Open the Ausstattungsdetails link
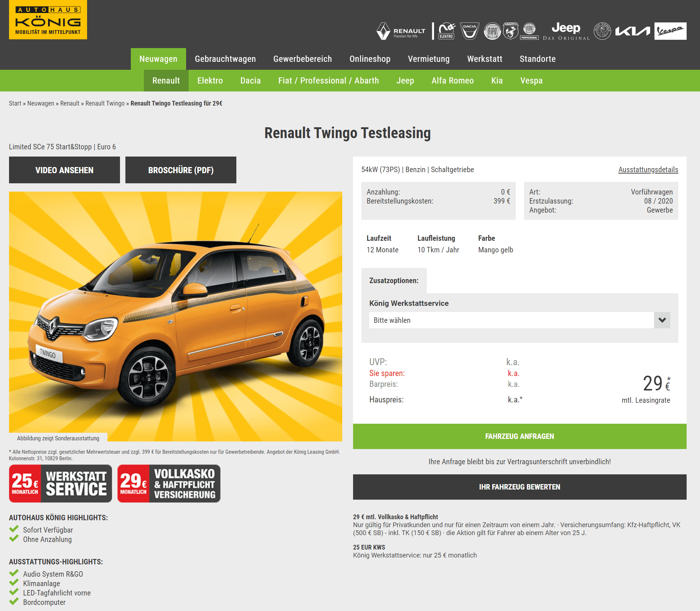The width and height of the screenshot is (700, 611). (648, 170)
